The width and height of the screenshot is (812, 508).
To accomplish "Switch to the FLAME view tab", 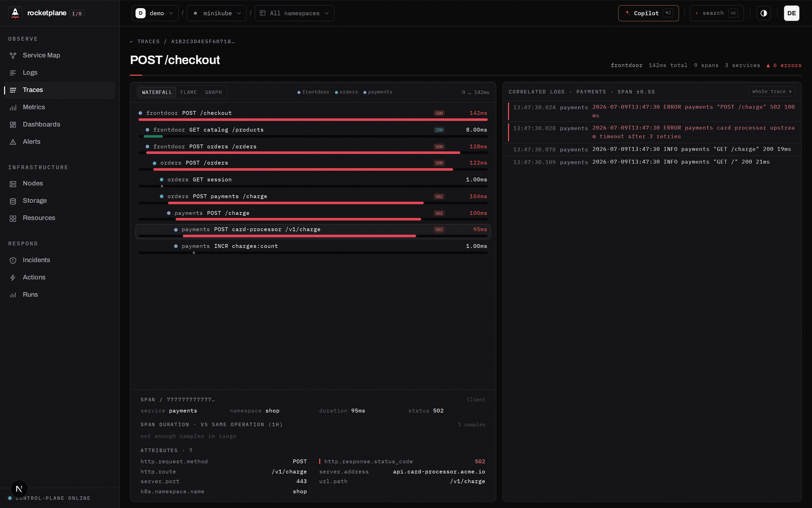I will click(x=189, y=92).
